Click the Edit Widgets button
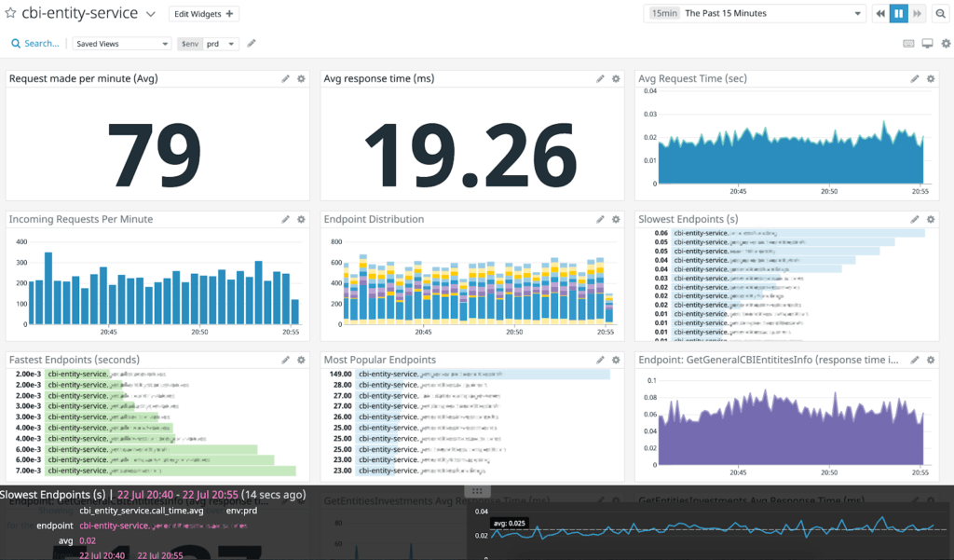The height and width of the screenshot is (560, 954). (204, 14)
